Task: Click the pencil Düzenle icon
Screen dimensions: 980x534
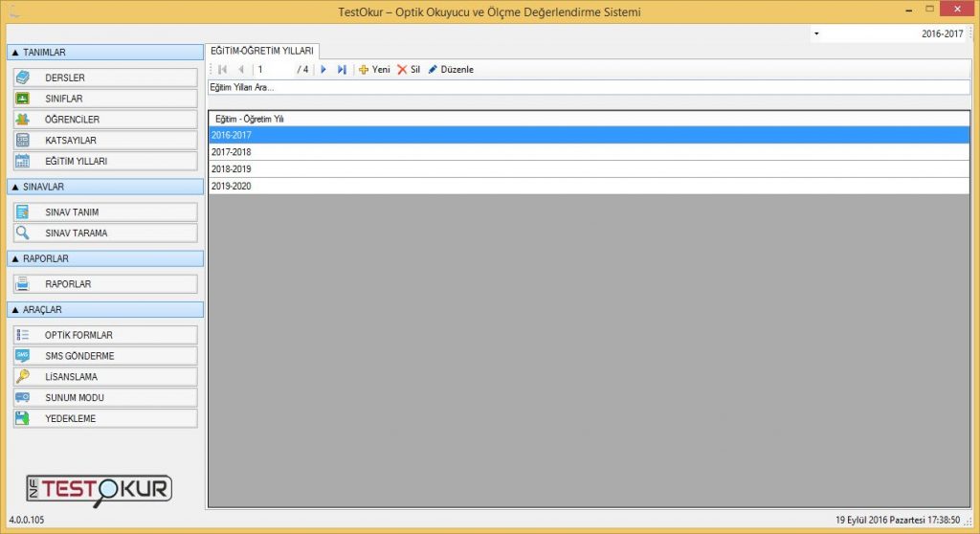Action: tap(433, 70)
